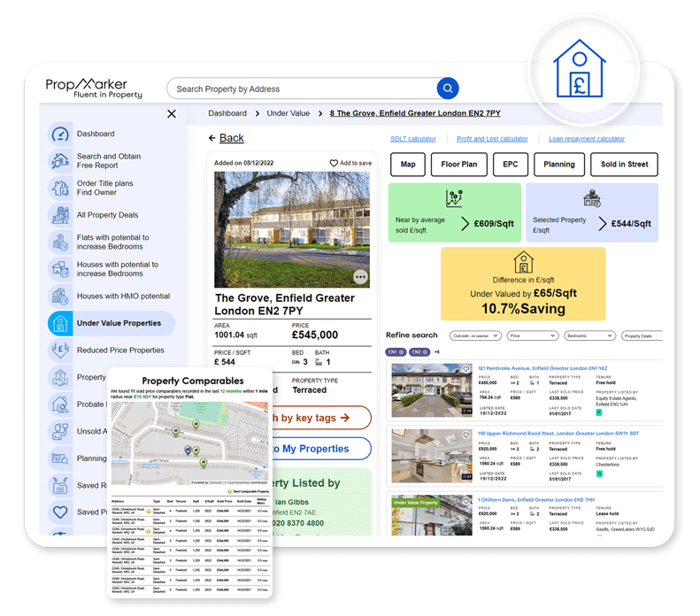The width and height of the screenshot is (700, 616).
Task: Click the Dashboard breadcrumb
Action: 227,113
